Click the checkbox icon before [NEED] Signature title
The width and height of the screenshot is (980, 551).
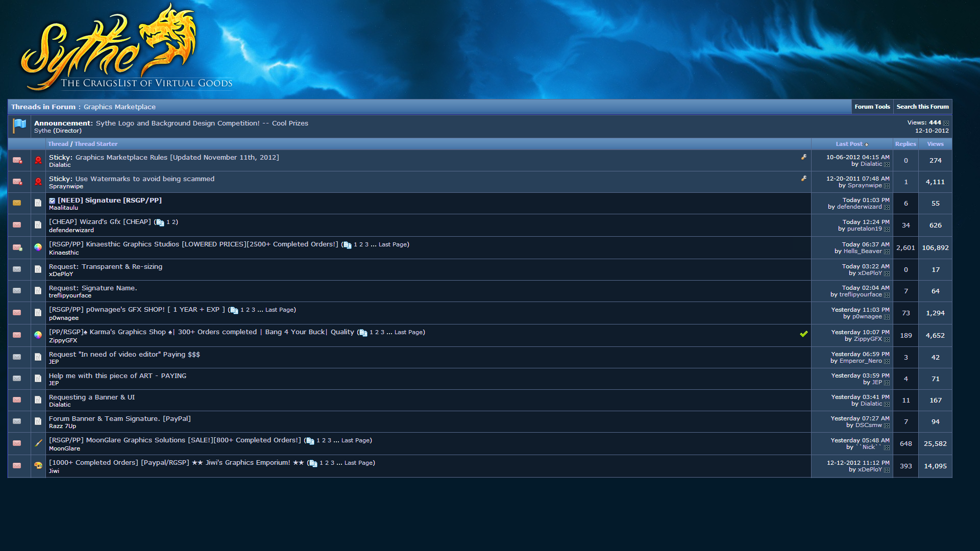tap(52, 201)
